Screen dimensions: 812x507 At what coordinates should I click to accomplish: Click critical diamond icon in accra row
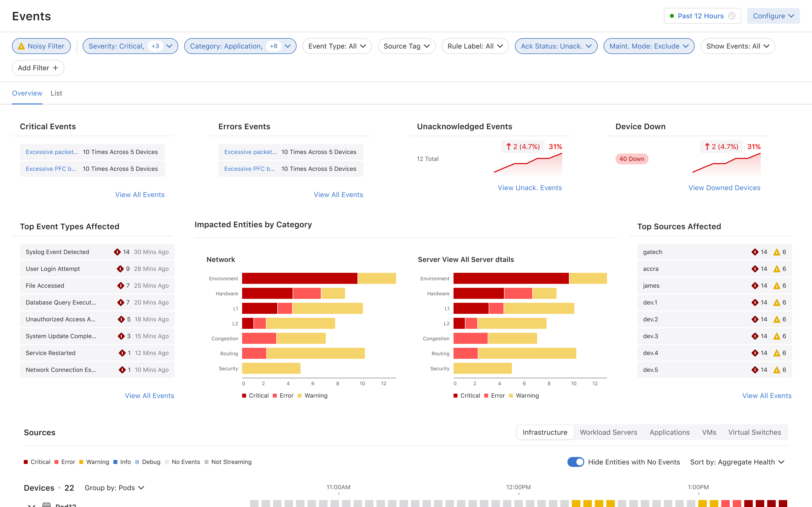pos(755,269)
